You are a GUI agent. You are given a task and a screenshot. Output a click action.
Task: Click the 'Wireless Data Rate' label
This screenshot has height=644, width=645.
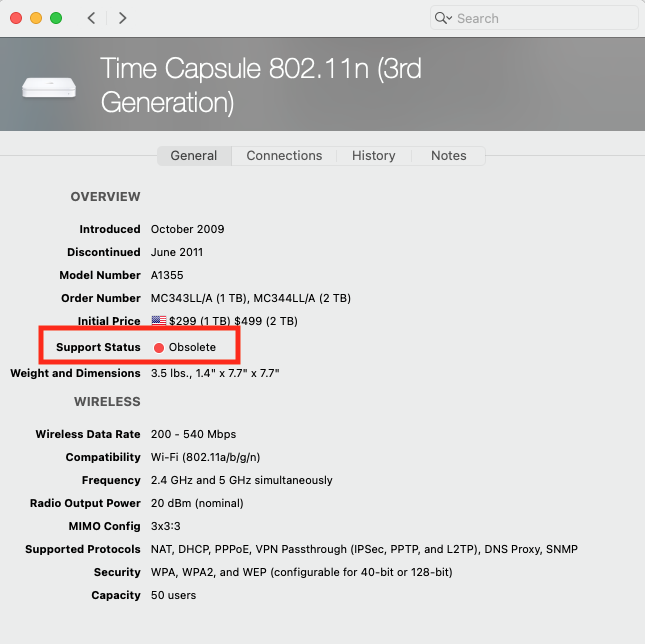pyautogui.click(x=88, y=434)
